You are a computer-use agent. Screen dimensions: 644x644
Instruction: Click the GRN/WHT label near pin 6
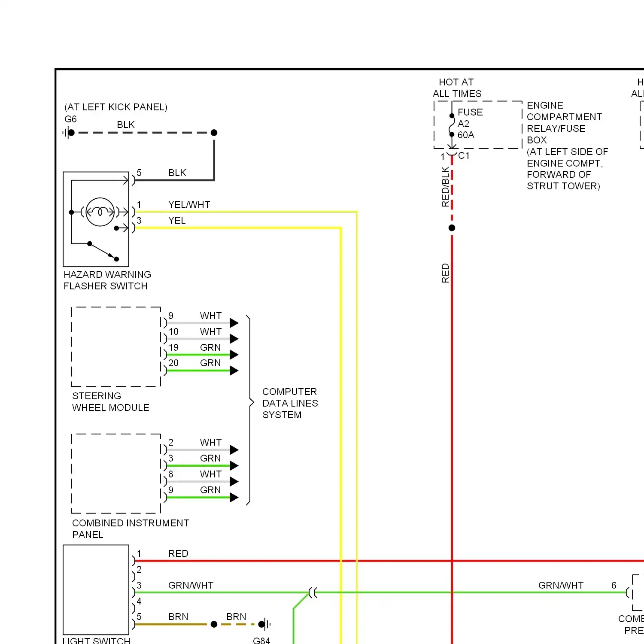(561, 585)
